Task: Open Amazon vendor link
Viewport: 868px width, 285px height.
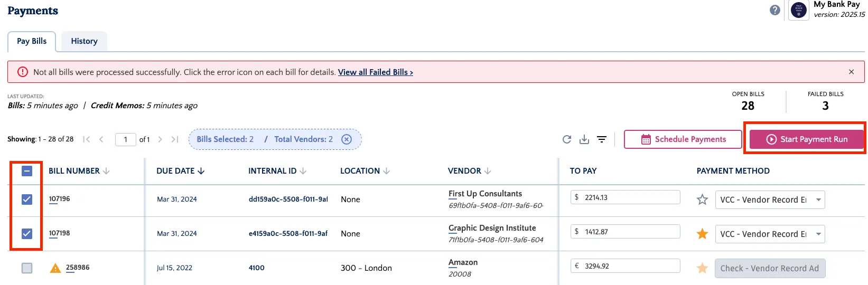Action: point(463,262)
